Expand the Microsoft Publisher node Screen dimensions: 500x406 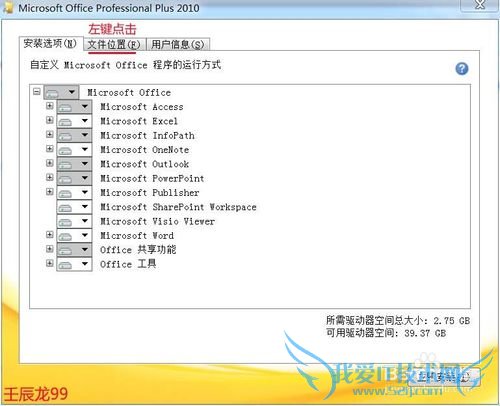pyautogui.click(x=49, y=192)
